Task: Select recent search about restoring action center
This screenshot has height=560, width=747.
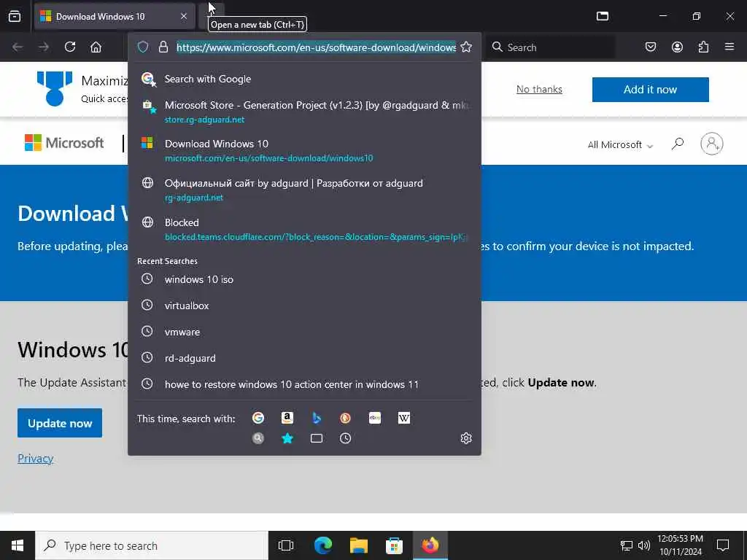Action: coord(304,384)
